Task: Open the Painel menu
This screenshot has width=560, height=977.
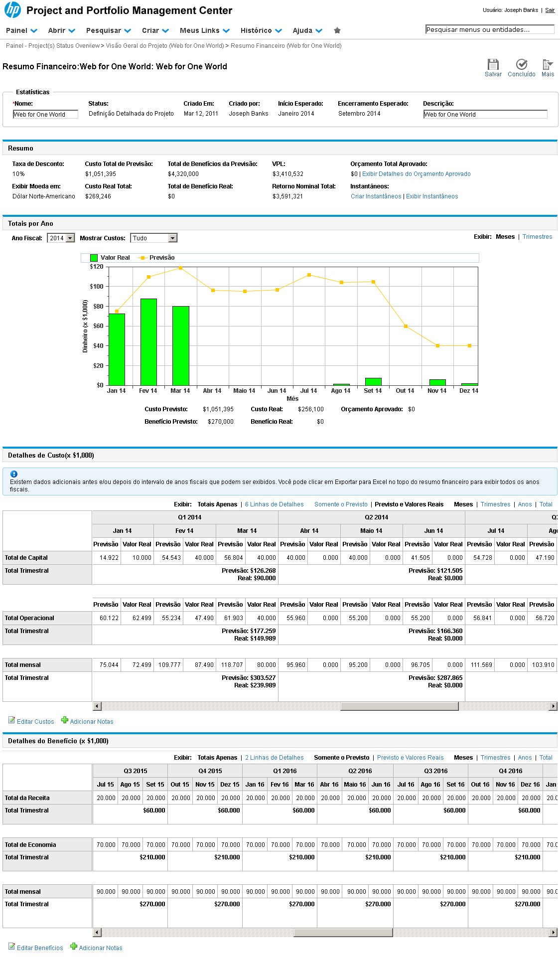Action: pos(21,30)
